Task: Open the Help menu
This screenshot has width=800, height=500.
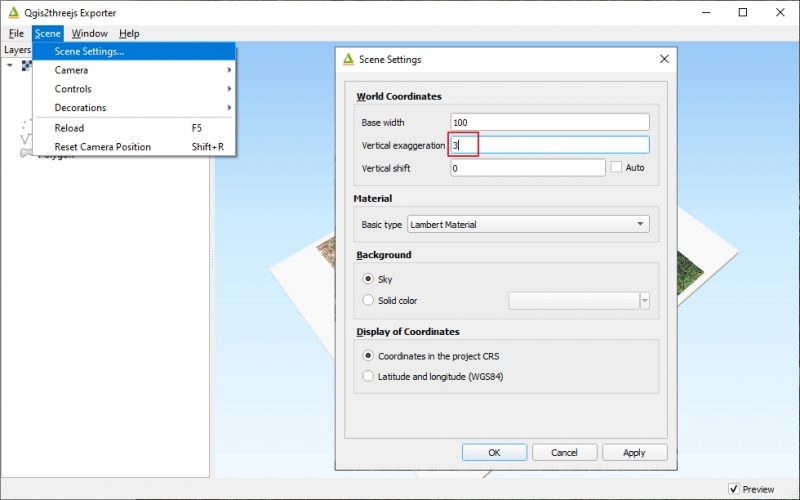Action: [129, 34]
